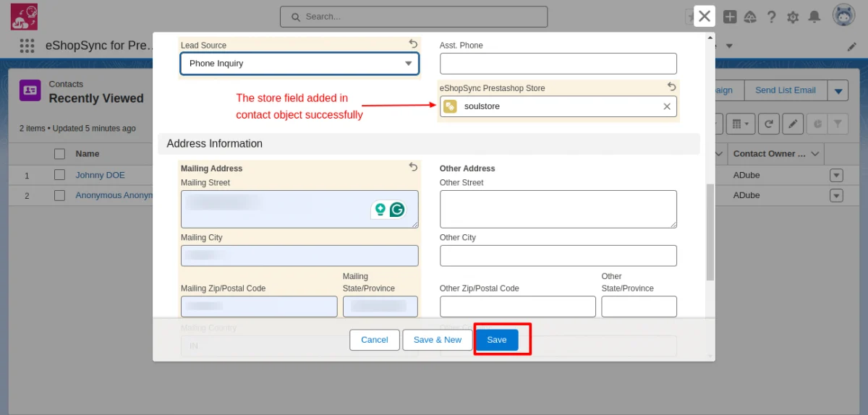This screenshot has height=415, width=868.
Task: Click Save & New
Action: pos(438,340)
